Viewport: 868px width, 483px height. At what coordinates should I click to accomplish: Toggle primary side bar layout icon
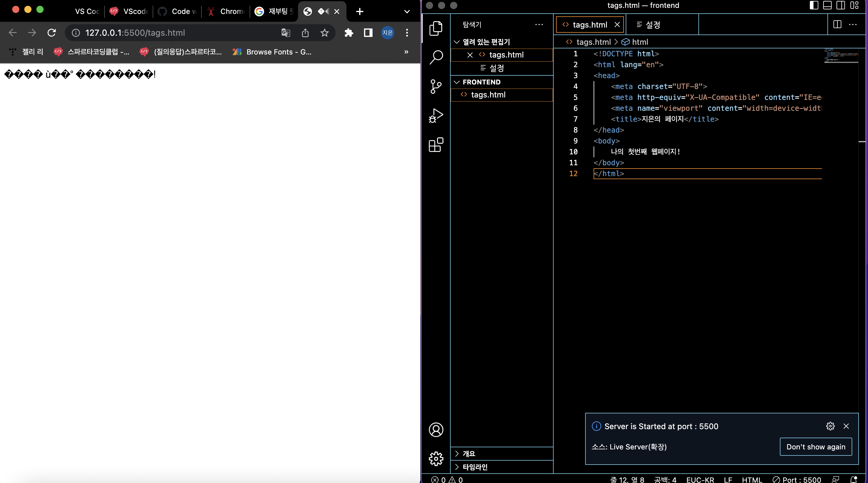click(814, 5)
